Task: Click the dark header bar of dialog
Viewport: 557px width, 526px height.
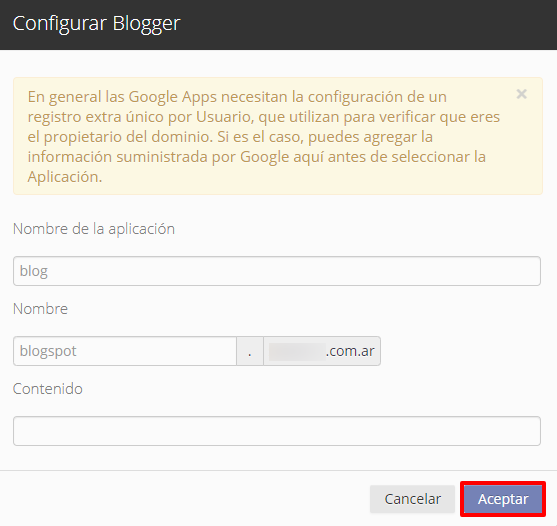Action: pyautogui.click(x=278, y=25)
